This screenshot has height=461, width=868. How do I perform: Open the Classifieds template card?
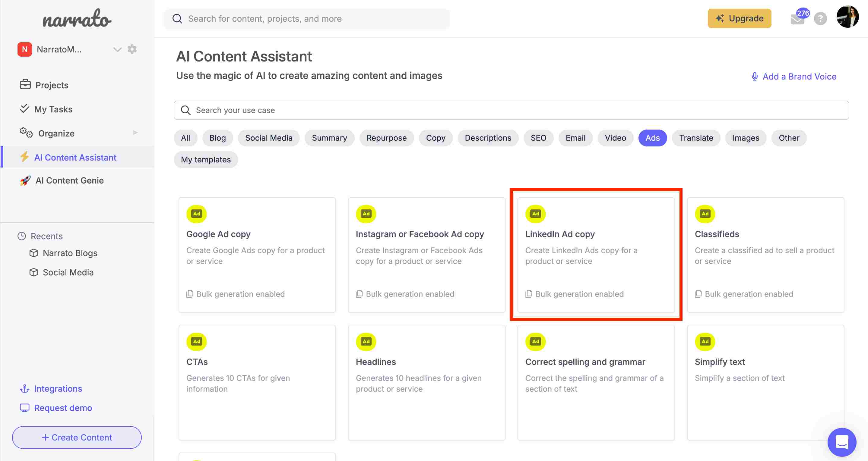[x=765, y=255]
